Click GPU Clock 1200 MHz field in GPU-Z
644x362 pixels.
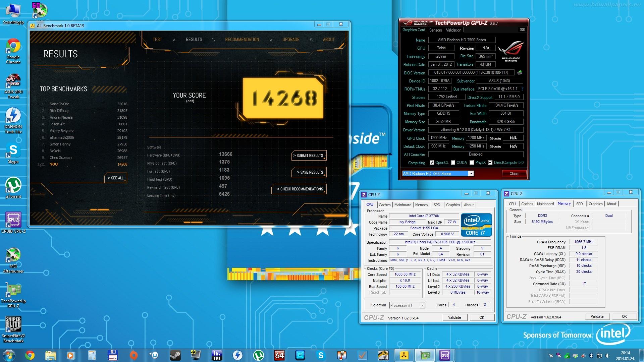pos(439,138)
